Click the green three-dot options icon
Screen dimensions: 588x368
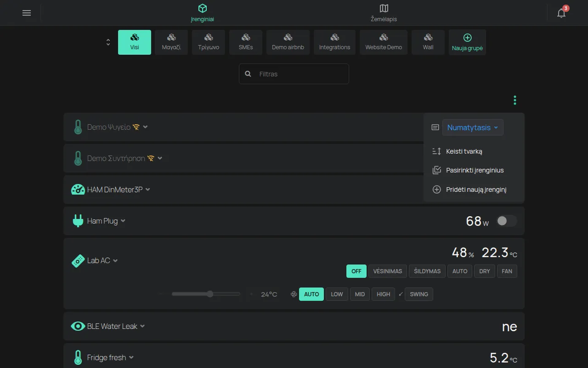(x=515, y=100)
